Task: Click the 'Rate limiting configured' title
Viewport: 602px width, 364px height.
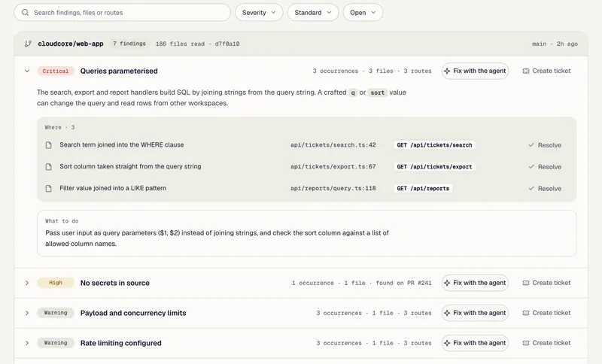Action: click(x=121, y=343)
